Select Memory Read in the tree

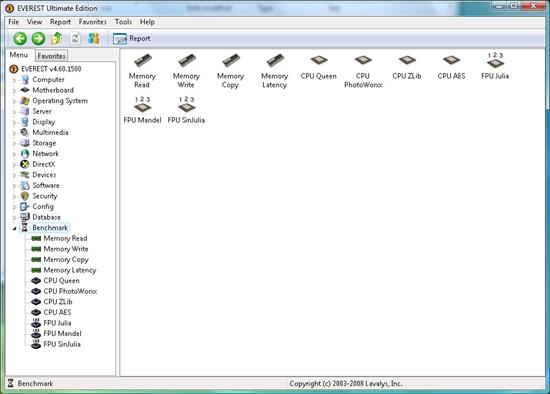pyautogui.click(x=65, y=238)
